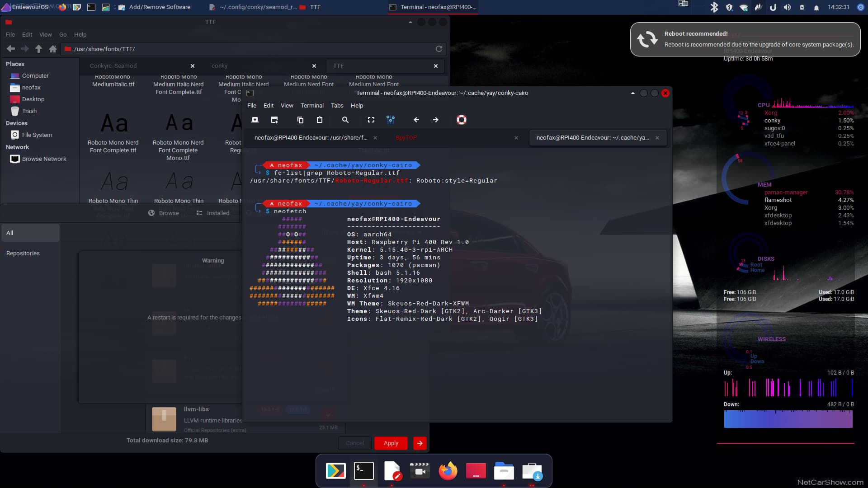This screenshot has width=868, height=488.
Task: Open the file manager folder in the dock
Action: tap(504, 471)
